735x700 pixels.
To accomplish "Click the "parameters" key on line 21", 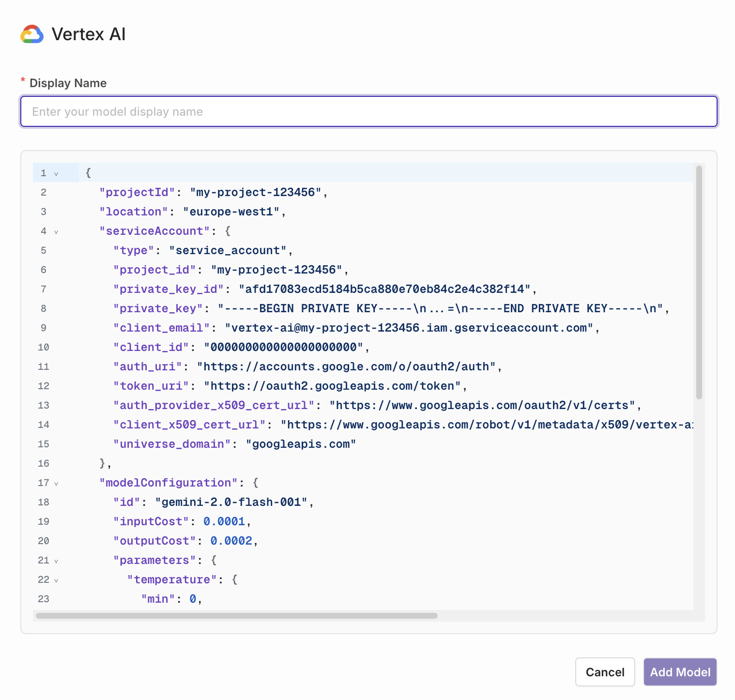I will [x=154, y=560].
